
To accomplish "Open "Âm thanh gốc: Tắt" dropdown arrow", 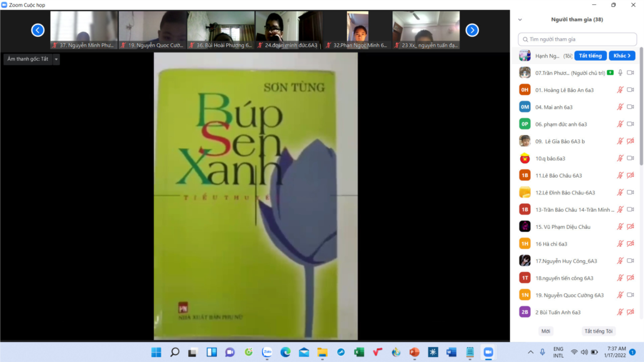I will 56,59.
